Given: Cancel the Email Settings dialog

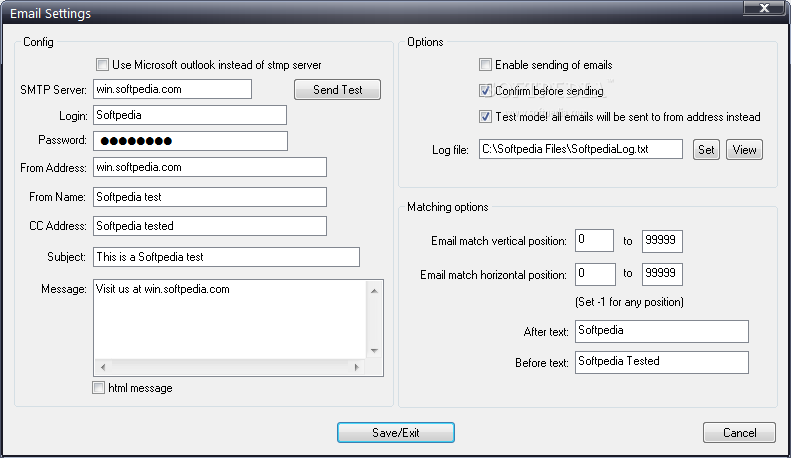Looking at the screenshot, I should pos(739,432).
